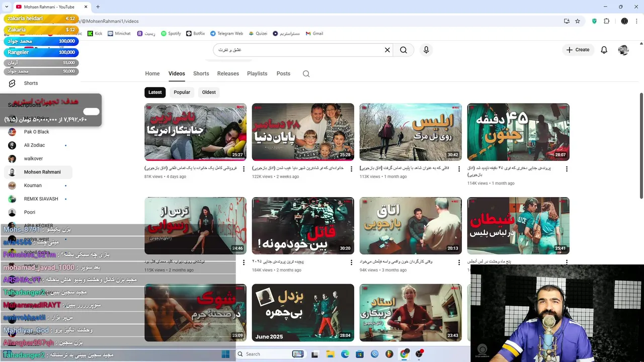
Task: Open walkover subscription
Action: 38,158
